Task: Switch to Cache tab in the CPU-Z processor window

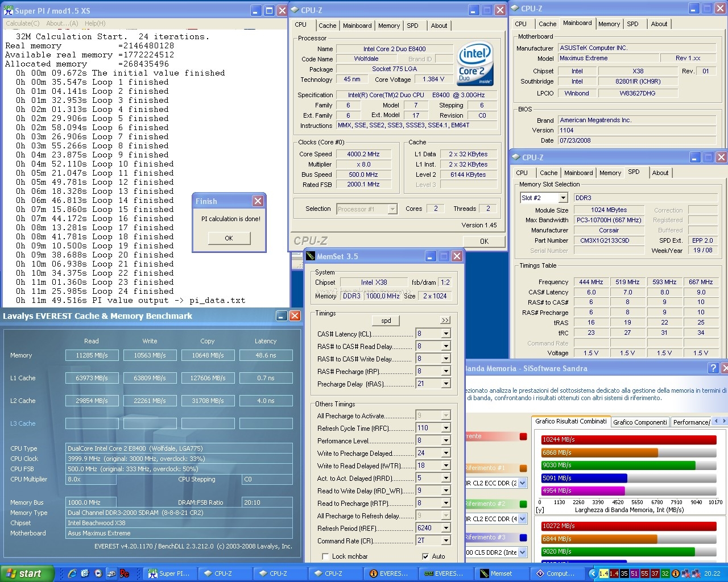Action: click(x=327, y=26)
